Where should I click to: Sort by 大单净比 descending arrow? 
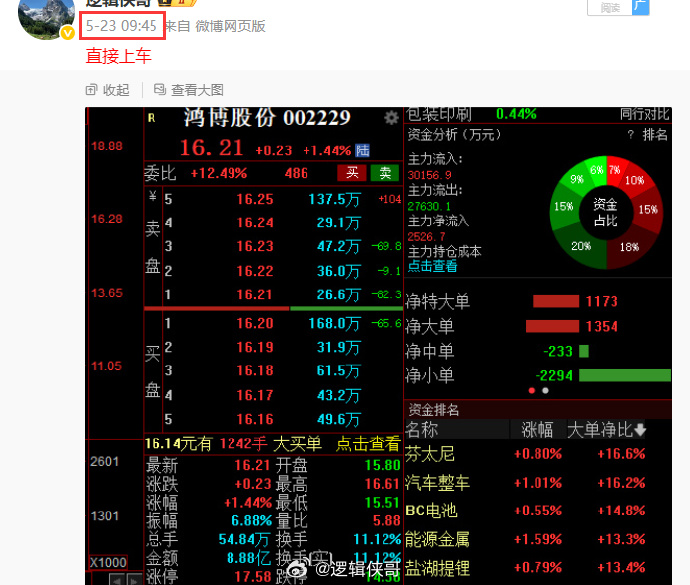tap(640, 430)
